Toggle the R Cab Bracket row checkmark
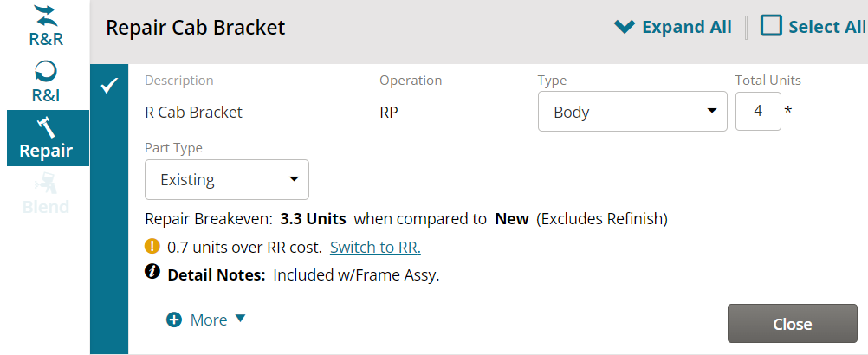The width and height of the screenshot is (868, 355). (x=110, y=86)
